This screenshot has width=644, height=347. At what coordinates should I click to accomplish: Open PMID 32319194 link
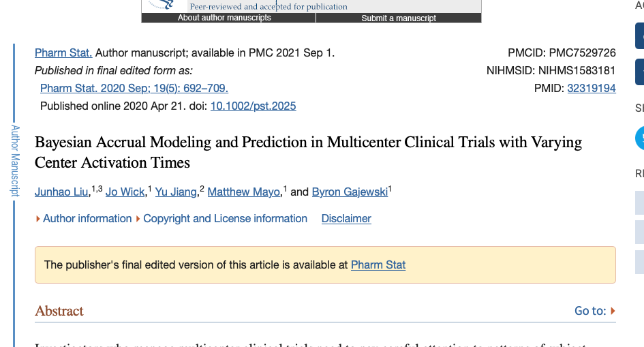click(x=591, y=88)
